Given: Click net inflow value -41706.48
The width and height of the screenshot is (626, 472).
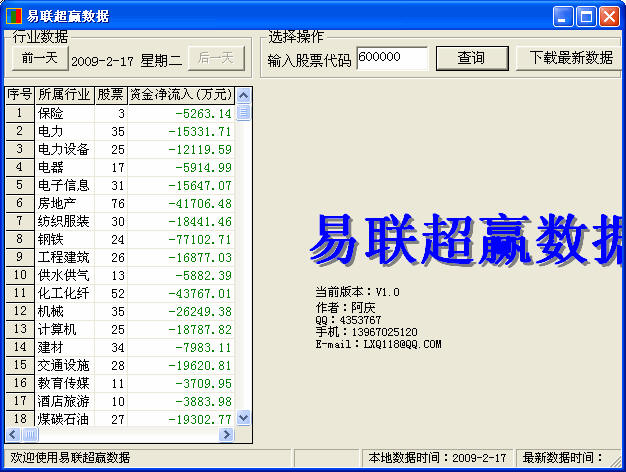Looking at the screenshot, I should [x=200, y=204].
